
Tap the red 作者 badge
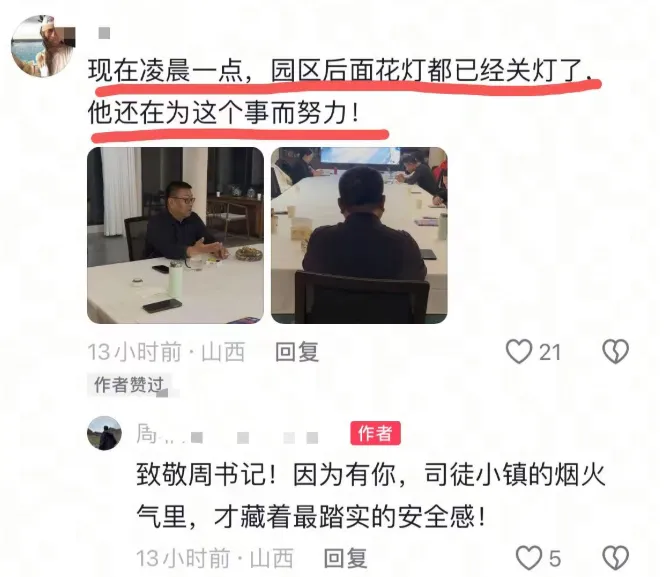point(375,433)
